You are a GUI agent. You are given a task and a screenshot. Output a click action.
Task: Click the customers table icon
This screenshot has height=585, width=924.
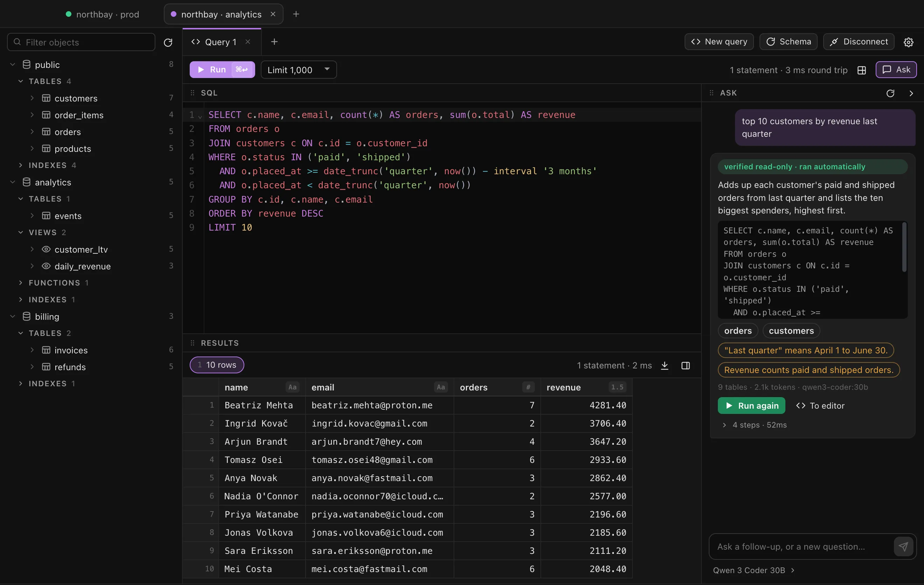coord(46,98)
